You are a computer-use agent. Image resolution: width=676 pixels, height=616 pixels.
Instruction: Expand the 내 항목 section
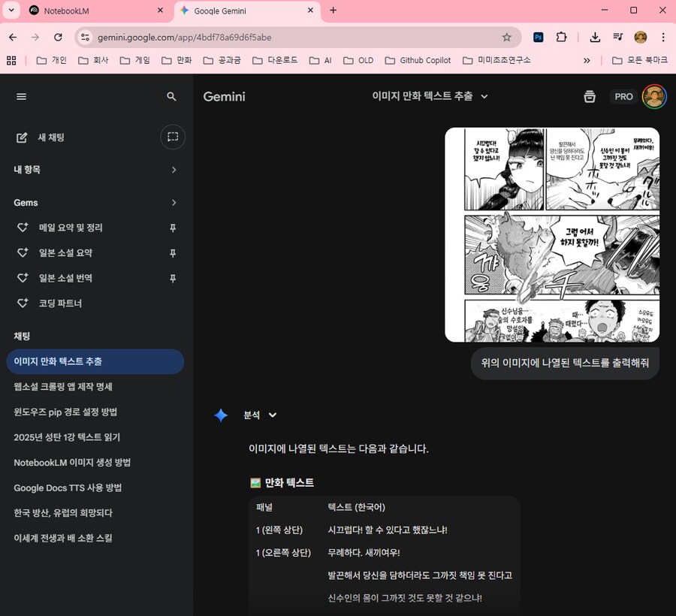(x=174, y=170)
